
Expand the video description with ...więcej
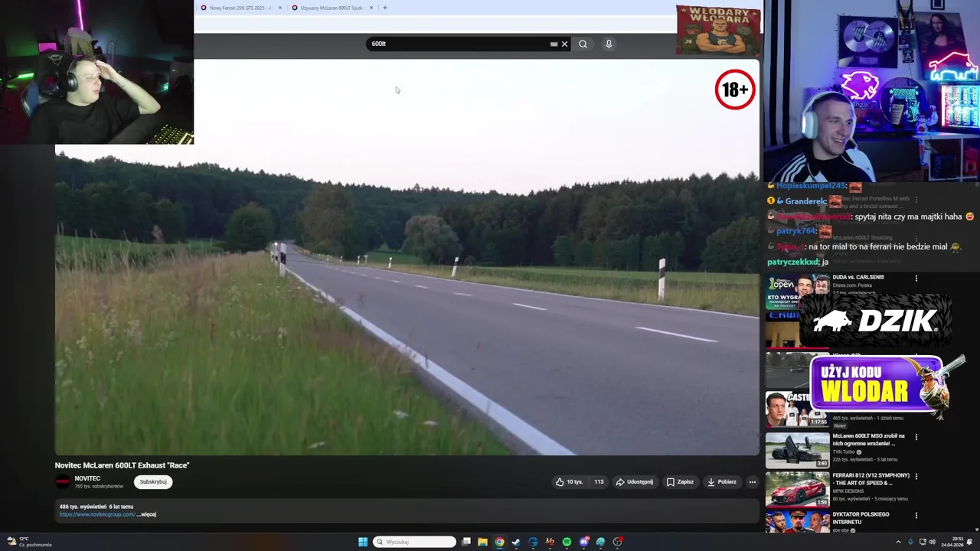146,514
